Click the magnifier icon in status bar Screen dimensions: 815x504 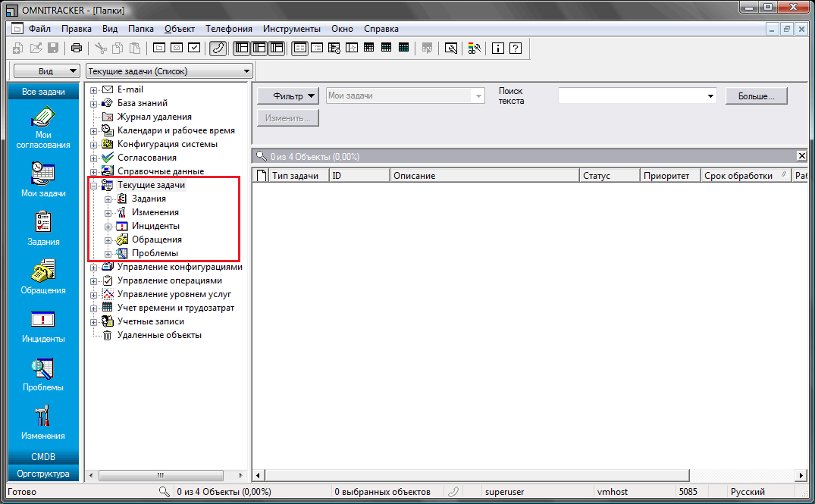pyautogui.click(x=165, y=492)
